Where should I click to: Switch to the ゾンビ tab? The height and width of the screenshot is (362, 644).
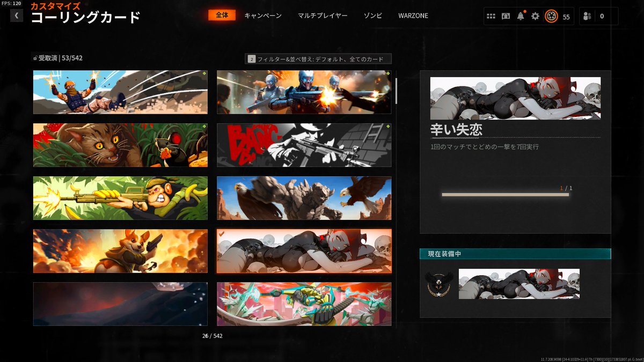point(373,16)
